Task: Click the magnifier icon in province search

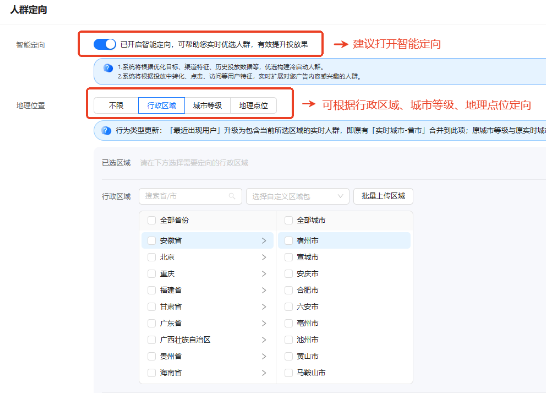Action: coord(232,196)
